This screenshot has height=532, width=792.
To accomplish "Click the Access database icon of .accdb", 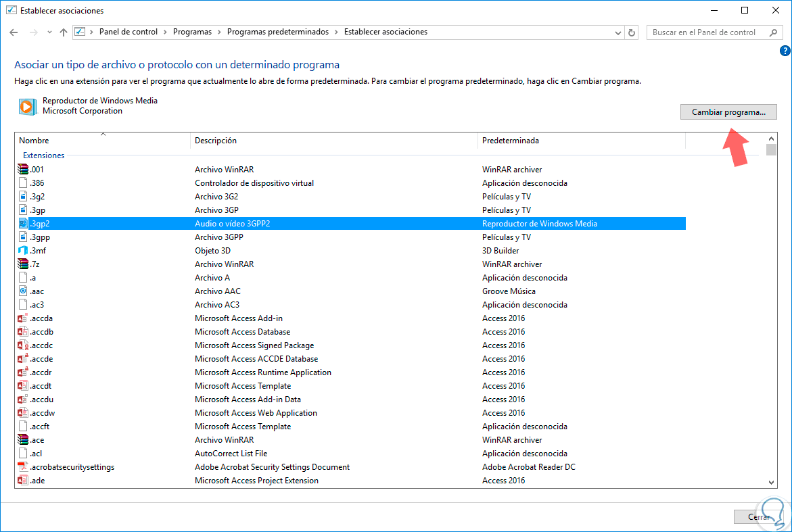I will pos(23,332).
